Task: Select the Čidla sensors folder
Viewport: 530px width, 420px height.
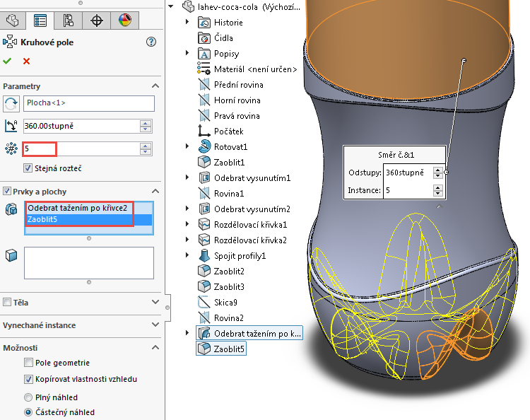Action: [x=223, y=38]
